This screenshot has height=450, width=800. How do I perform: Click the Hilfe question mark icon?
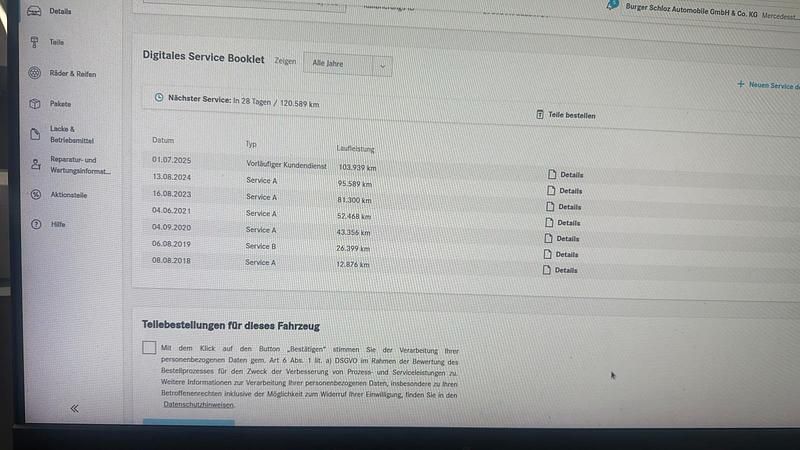[34, 225]
